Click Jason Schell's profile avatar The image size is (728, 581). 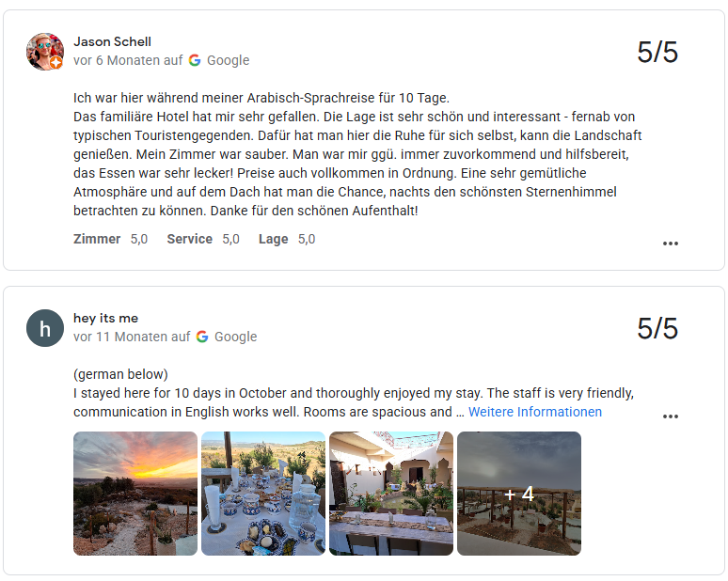(x=44, y=52)
